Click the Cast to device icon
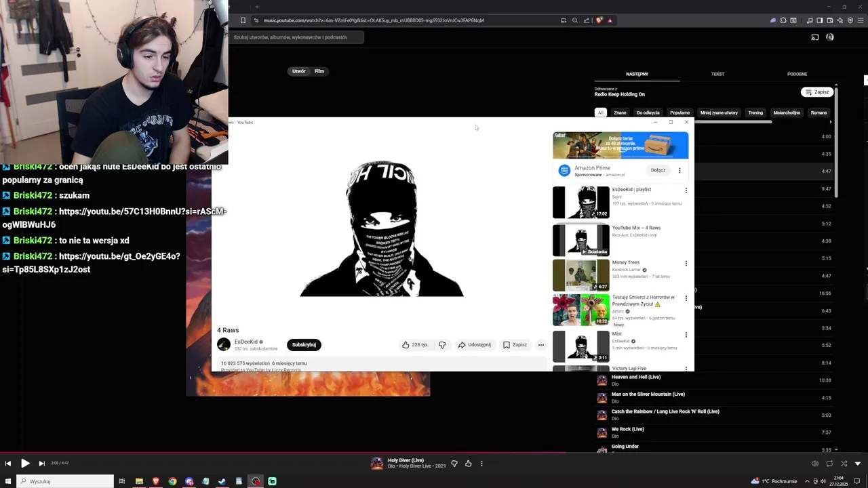The image size is (868, 488). [x=815, y=37]
